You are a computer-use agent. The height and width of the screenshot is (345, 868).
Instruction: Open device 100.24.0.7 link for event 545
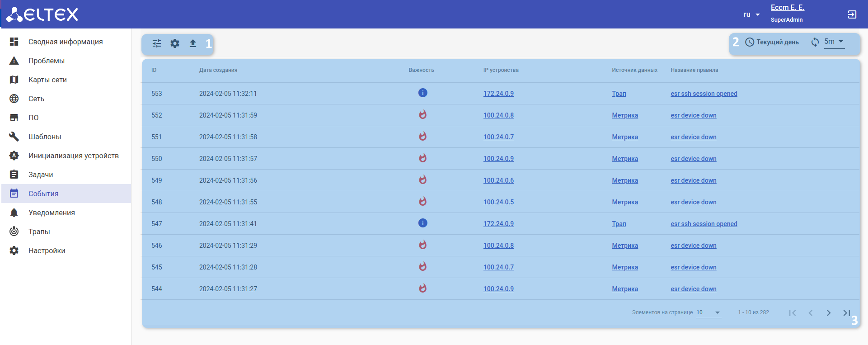(x=498, y=267)
